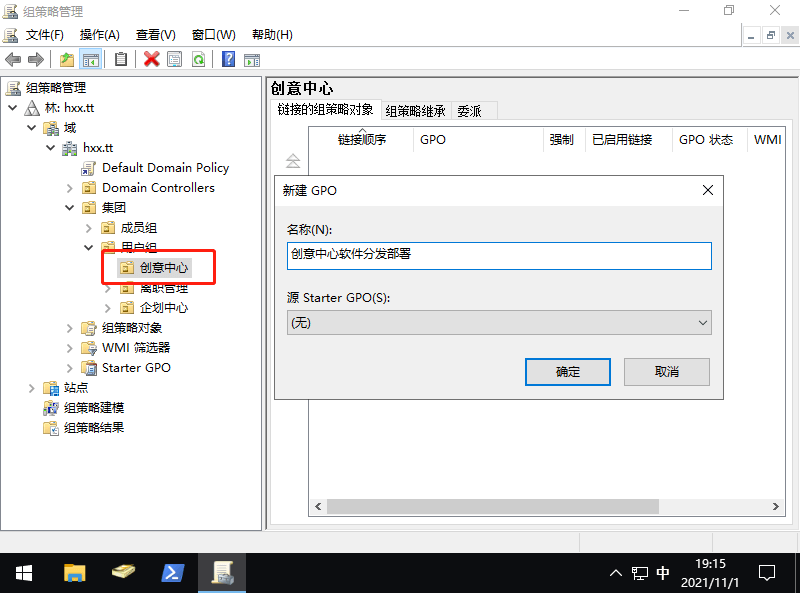This screenshot has height=593, width=800.
Task: Click the green Refresh toolbar icon
Action: point(198,59)
